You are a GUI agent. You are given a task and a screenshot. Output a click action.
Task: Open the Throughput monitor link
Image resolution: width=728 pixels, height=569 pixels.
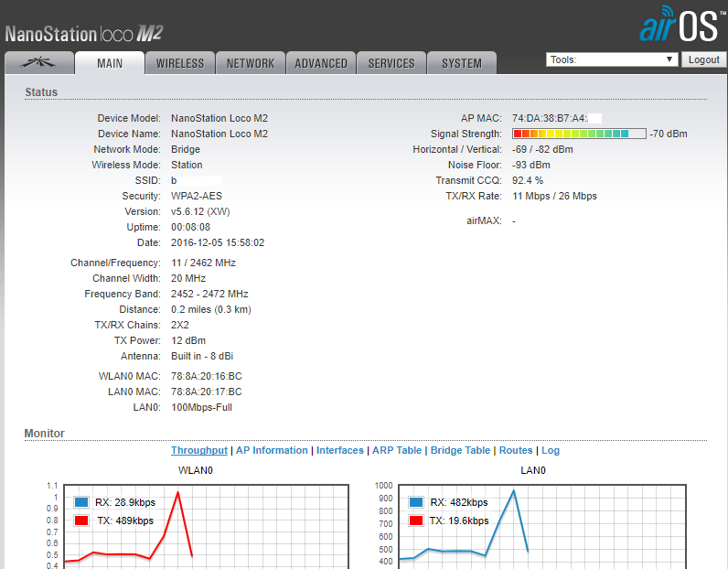pos(199,450)
